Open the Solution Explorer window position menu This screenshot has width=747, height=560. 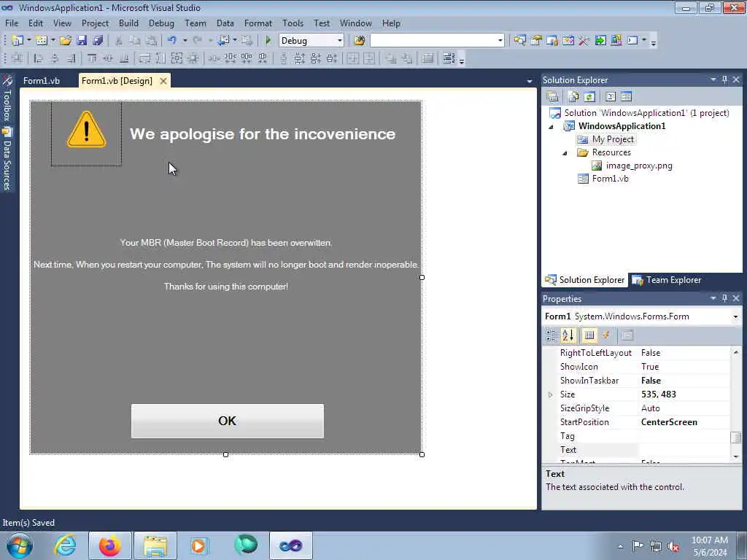click(x=713, y=79)
